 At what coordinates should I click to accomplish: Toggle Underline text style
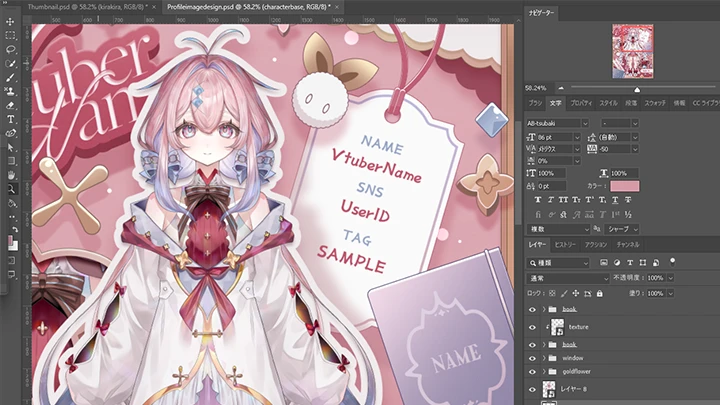(615, 200)
